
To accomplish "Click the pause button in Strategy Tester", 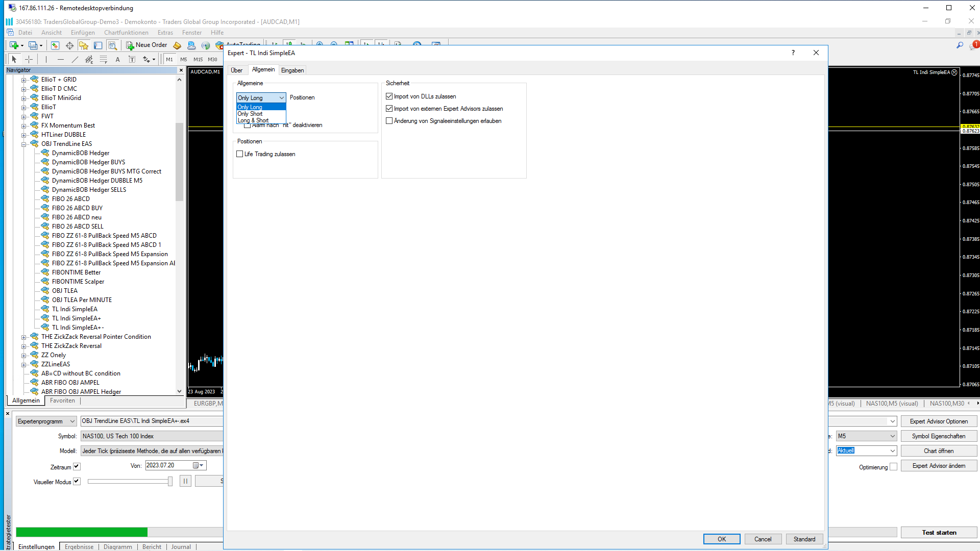I will [185, 481].
